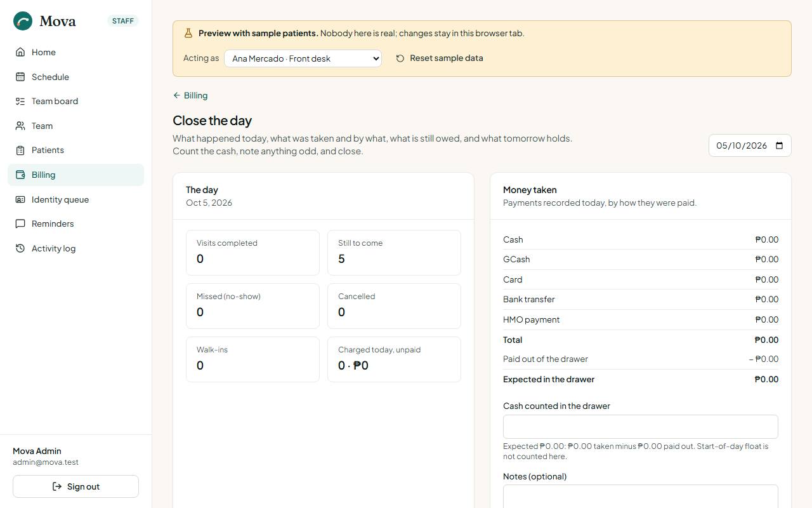
Task: Click the 05/10/2026 date field
Action: tap(750, 145)
